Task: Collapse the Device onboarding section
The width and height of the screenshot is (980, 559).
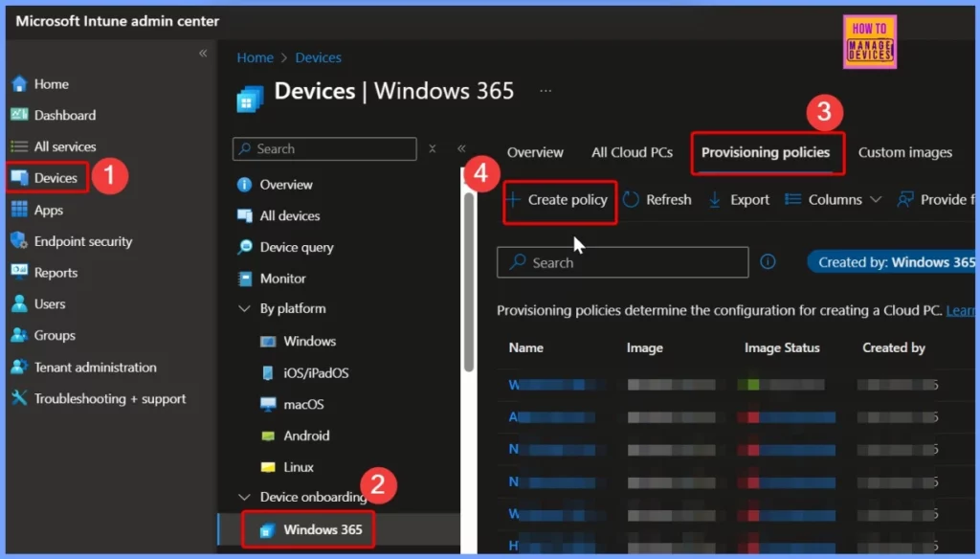Action: pyautogui.click(x=244, y=498)
